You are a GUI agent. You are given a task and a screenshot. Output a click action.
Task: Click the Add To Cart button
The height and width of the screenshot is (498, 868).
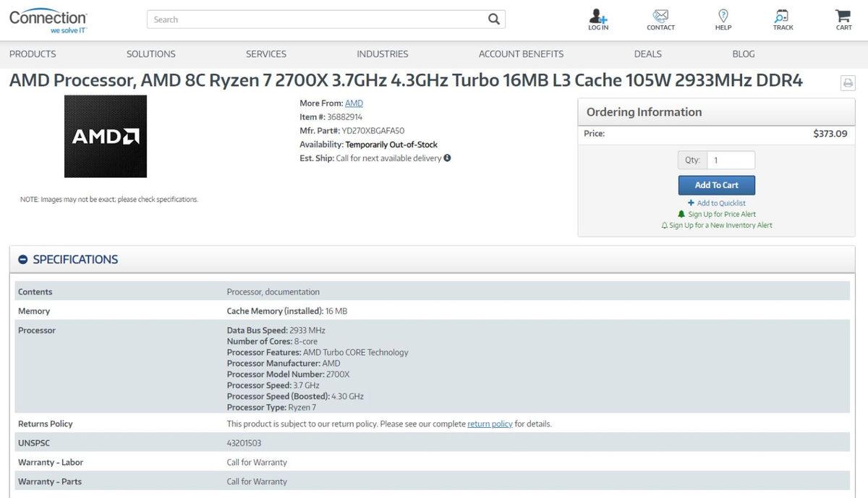[715, 185]
